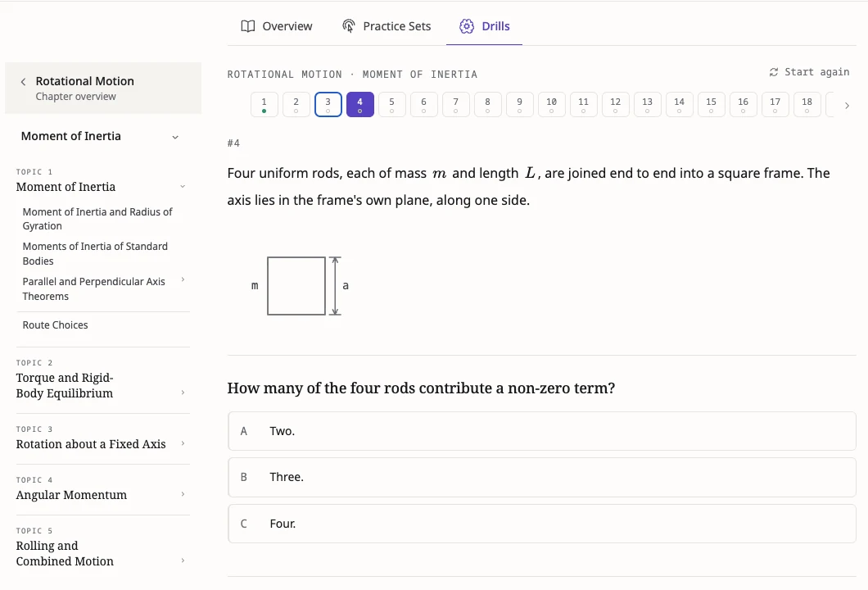Jump to question 10

(x=552, y=105)
